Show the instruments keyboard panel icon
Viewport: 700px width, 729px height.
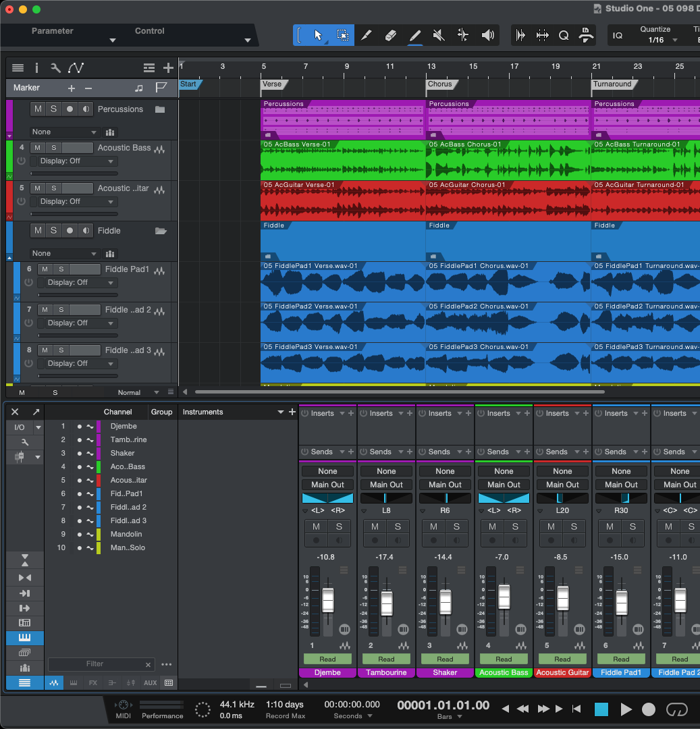[24, 638]
